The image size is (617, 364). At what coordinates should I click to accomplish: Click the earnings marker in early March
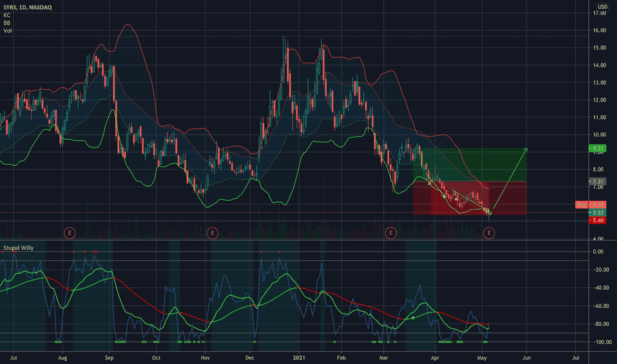click(391, 233)
